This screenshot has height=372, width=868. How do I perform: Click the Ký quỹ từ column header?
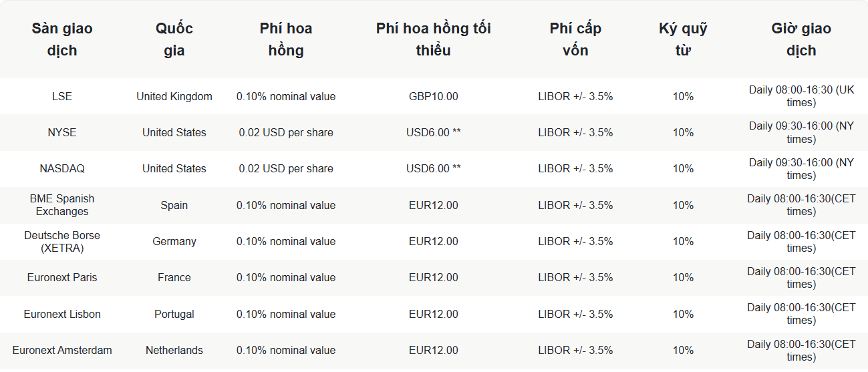[x=683, y=39]
